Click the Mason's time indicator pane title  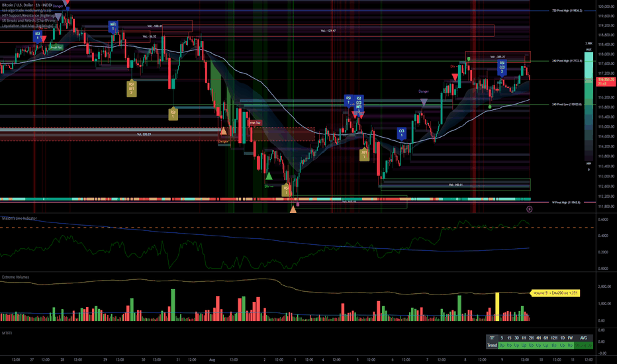19,218
